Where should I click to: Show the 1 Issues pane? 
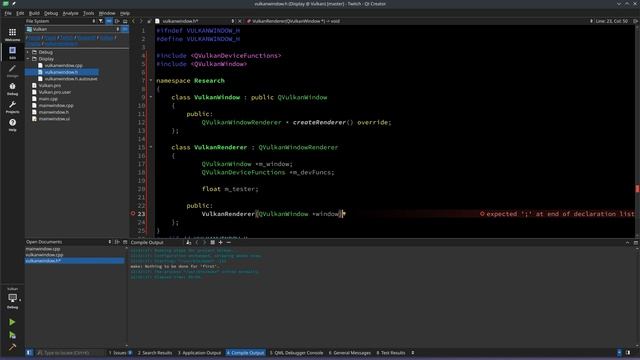120,353
